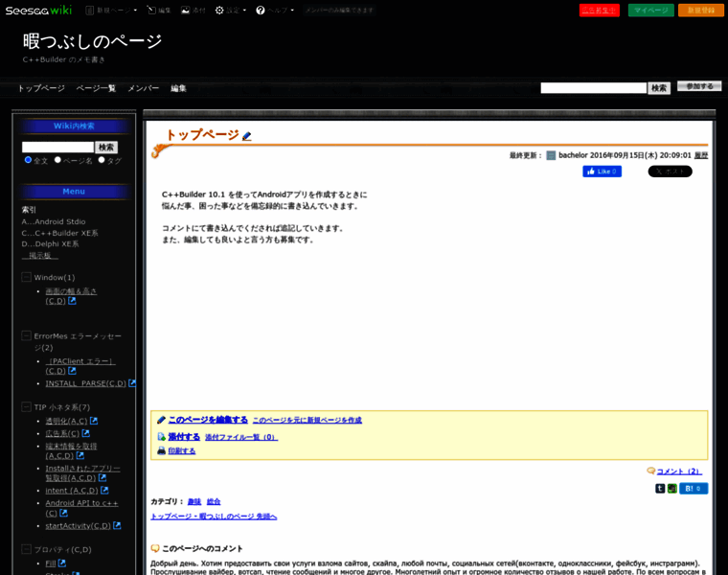Open the コメント (2) link
Viewport: 728px width, 575px height.
click(x=679, y=471)
